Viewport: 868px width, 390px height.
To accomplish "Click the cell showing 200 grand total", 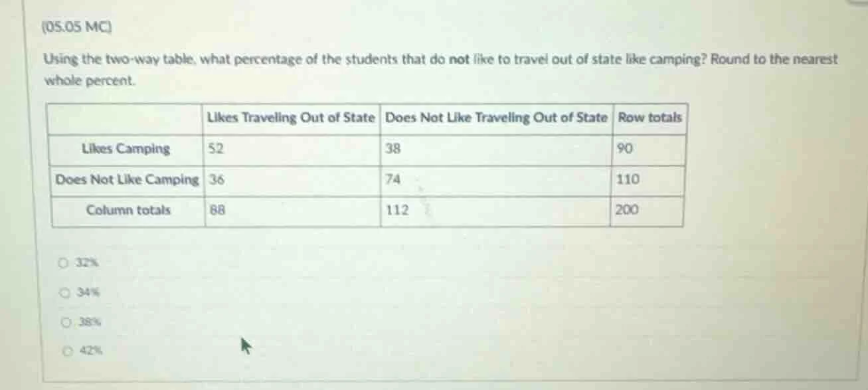I will pyautogui.click(x=627, y=211).
